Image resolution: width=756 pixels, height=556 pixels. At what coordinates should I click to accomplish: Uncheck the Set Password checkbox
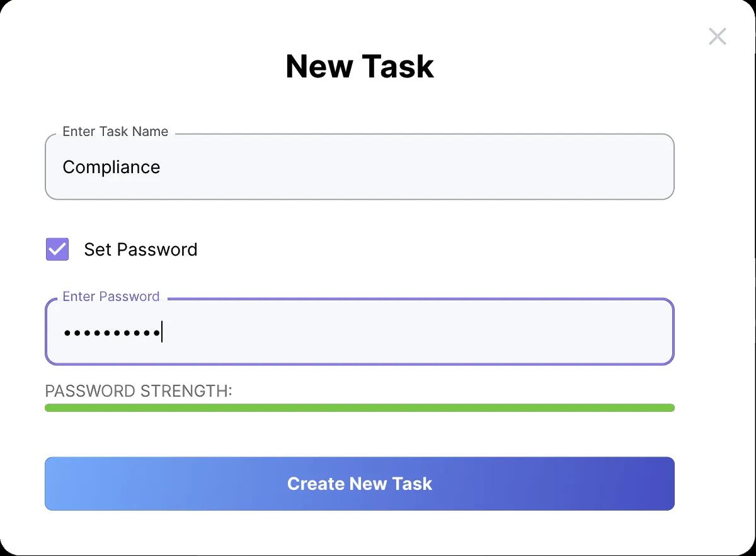pos(57,249)
